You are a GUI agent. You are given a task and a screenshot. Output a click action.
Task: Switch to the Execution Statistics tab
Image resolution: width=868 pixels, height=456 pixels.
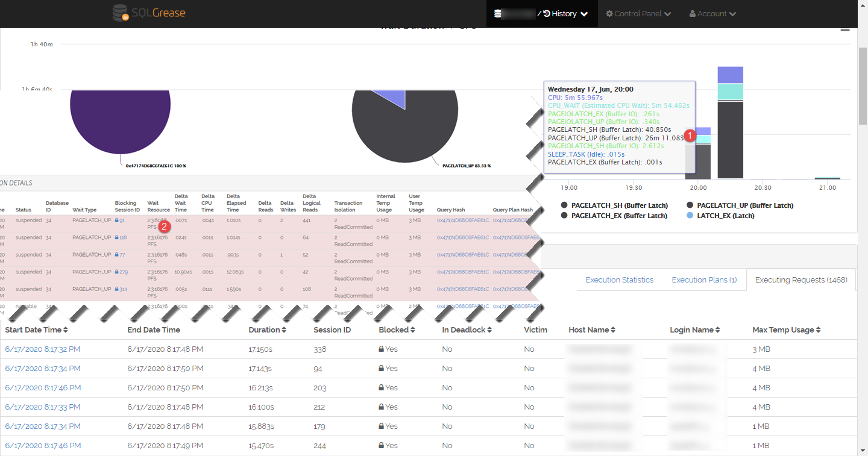pos(620,280)
